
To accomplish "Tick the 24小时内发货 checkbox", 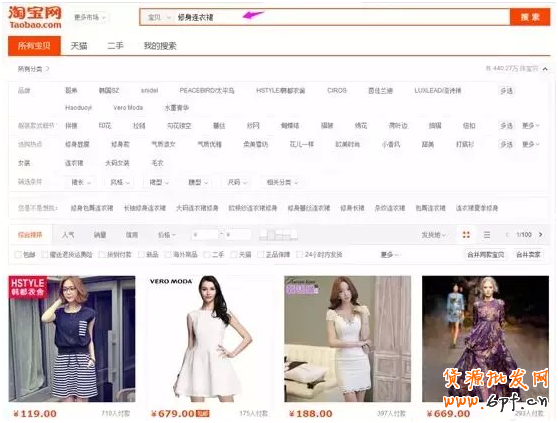I will pos(300,255).
